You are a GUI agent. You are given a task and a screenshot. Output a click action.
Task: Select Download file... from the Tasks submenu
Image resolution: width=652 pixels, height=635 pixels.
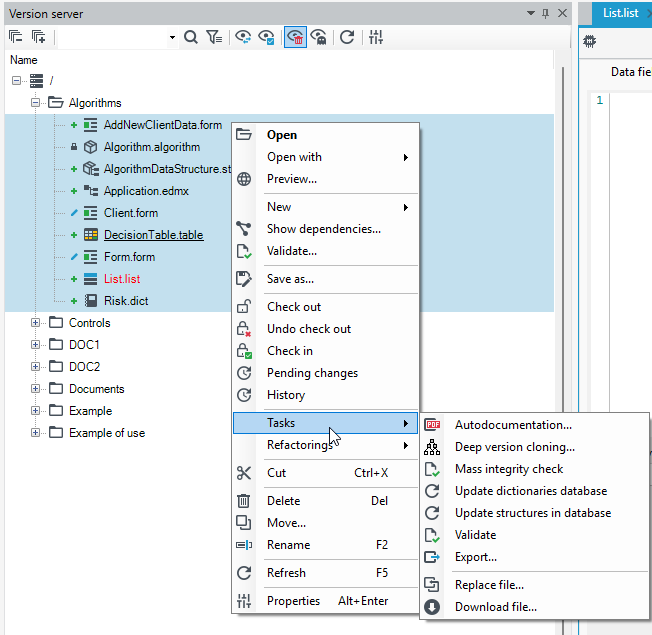(x=496, y=607)
